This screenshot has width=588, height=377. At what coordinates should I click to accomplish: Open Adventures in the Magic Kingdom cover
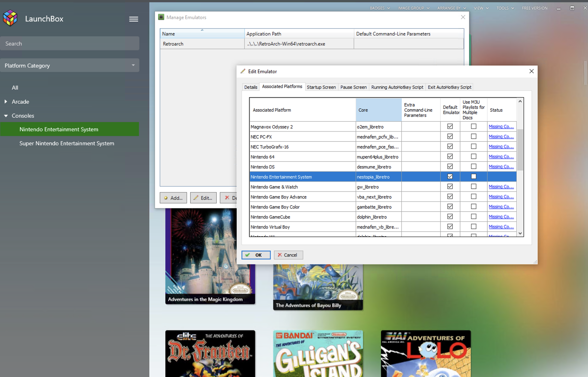pyautogui.click(x=210, y=256)
